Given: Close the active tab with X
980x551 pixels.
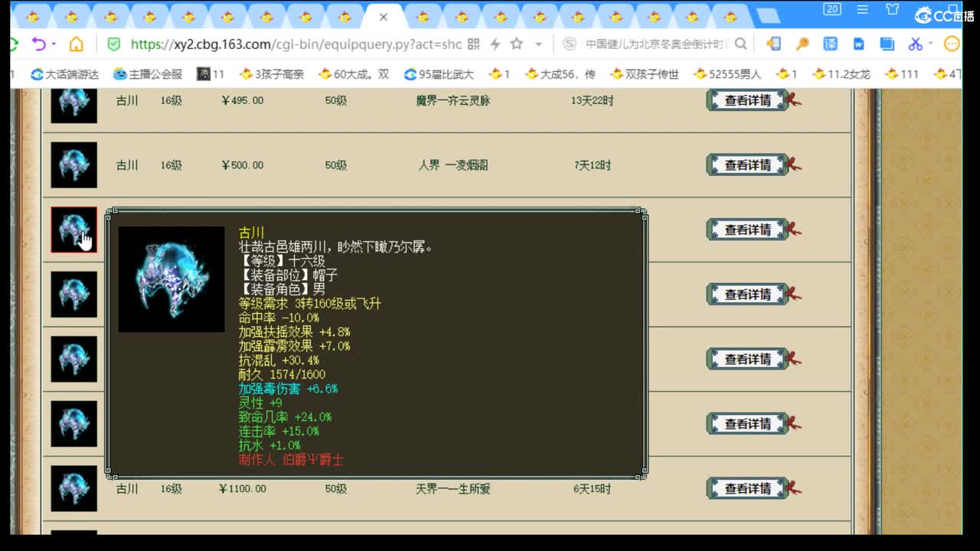Looking at the screenshot, I should (x=384, y=16).
